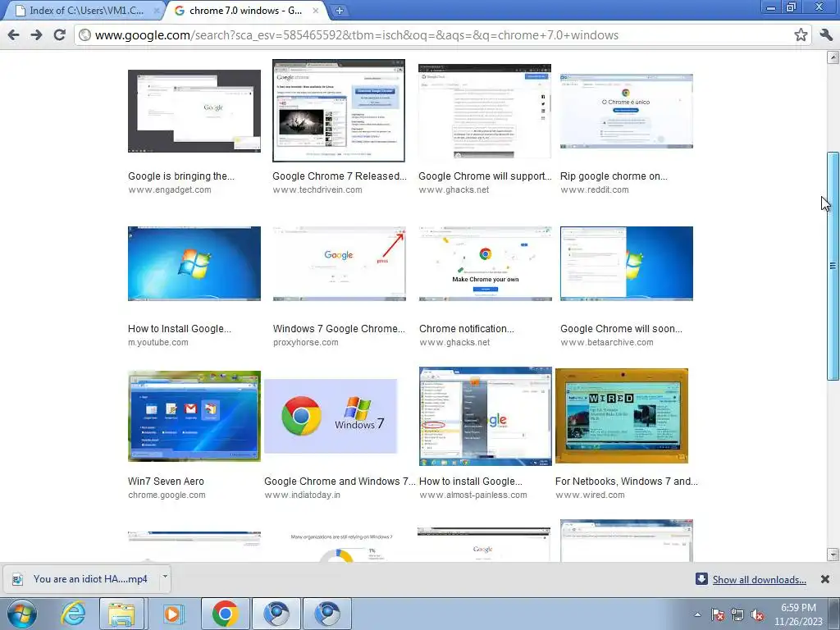Open the Windows Start menu orb
The height and width of the screenshot is (630, 840).
(21, 614)
